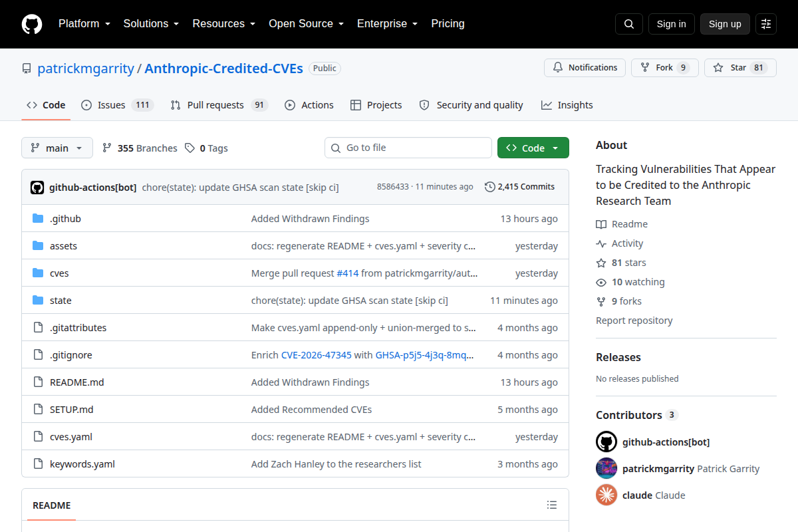798x532 pixels.
Task: Star the Anthropic-Credited-CVEs repository
Action: 740,68
